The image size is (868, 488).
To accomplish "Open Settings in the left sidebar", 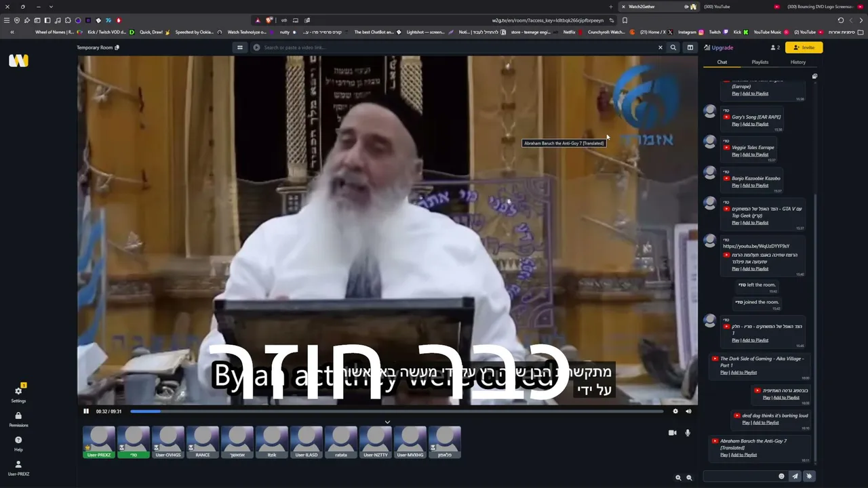I will (18, 393).
